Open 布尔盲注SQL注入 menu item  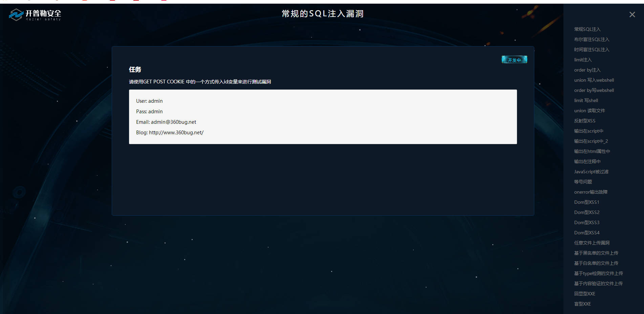pyautogui.click(x=592, y=39)
